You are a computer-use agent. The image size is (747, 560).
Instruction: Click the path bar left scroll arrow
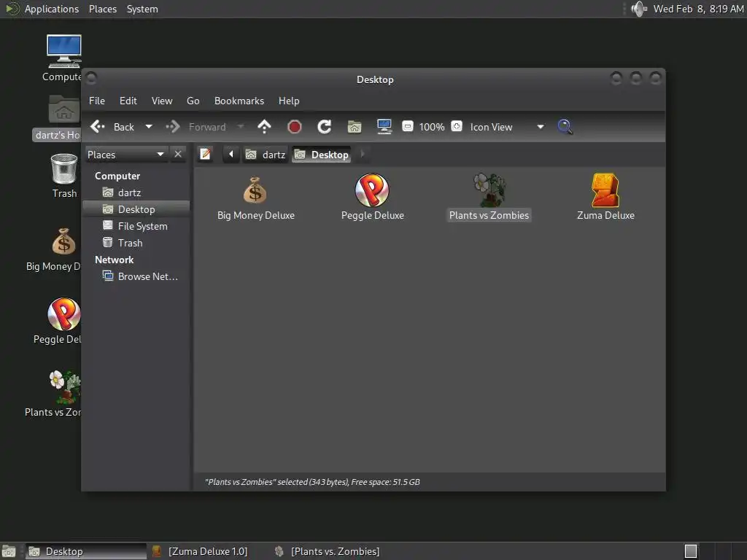[231, 155]
